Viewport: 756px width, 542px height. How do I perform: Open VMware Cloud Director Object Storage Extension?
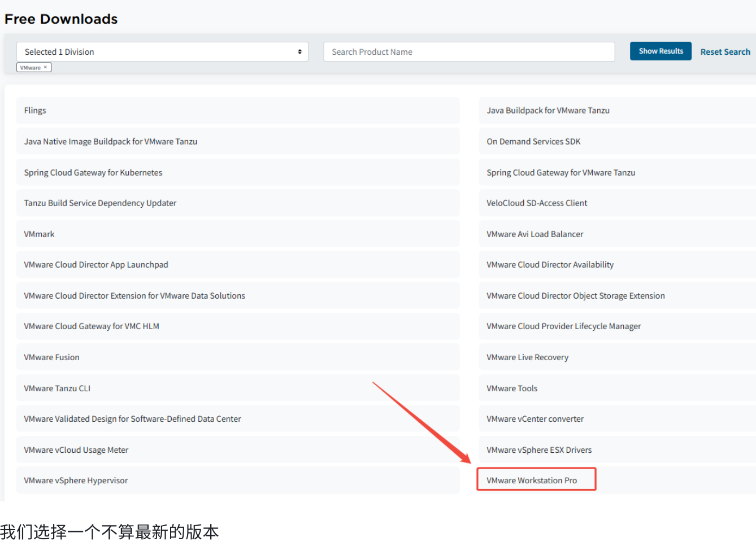[x=618, y=296]
